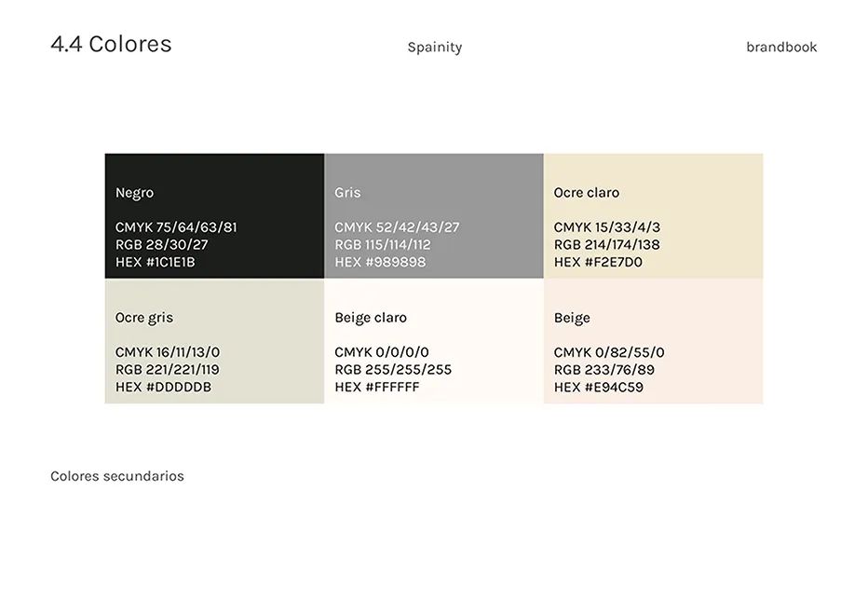Click the Gris name label
This screenshot has width=868, height=615.
[x=346, y=192]
